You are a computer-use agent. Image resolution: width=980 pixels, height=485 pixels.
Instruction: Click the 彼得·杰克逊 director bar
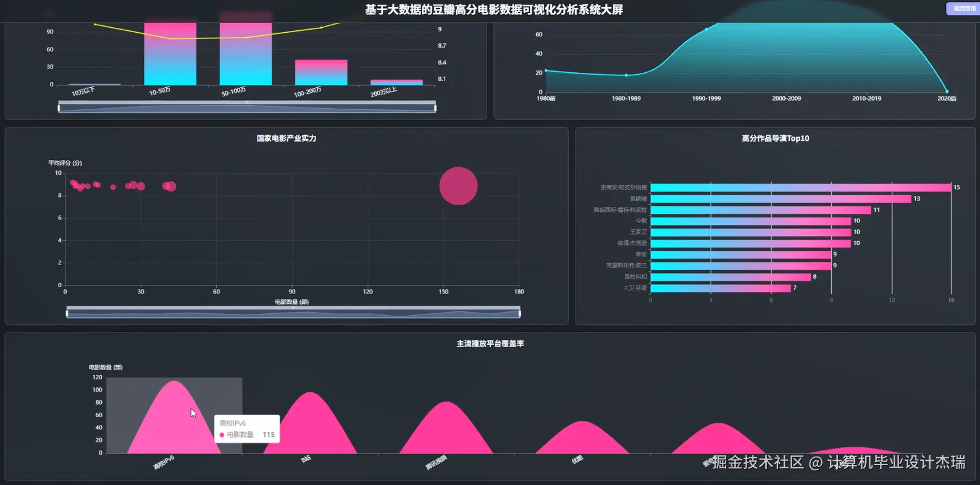751,243
